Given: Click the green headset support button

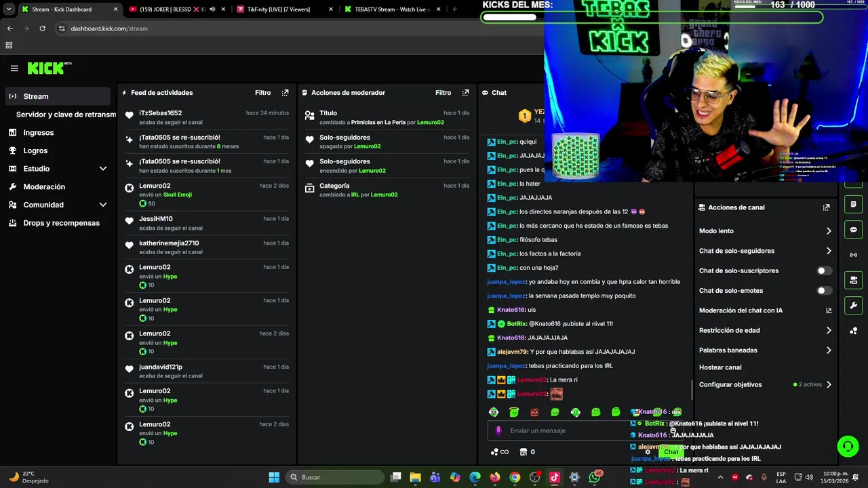Looking at the screenshot, I should click(848, 446).
